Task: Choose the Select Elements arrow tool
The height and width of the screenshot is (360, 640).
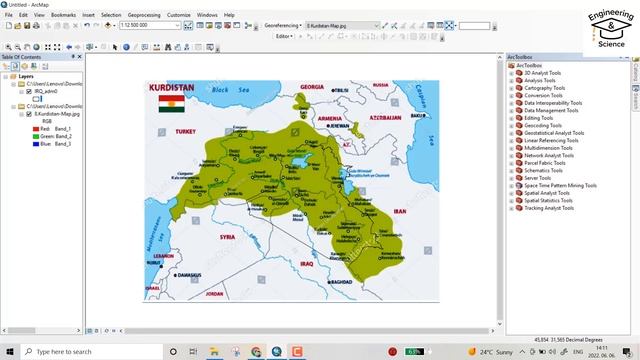Action: 115,47
